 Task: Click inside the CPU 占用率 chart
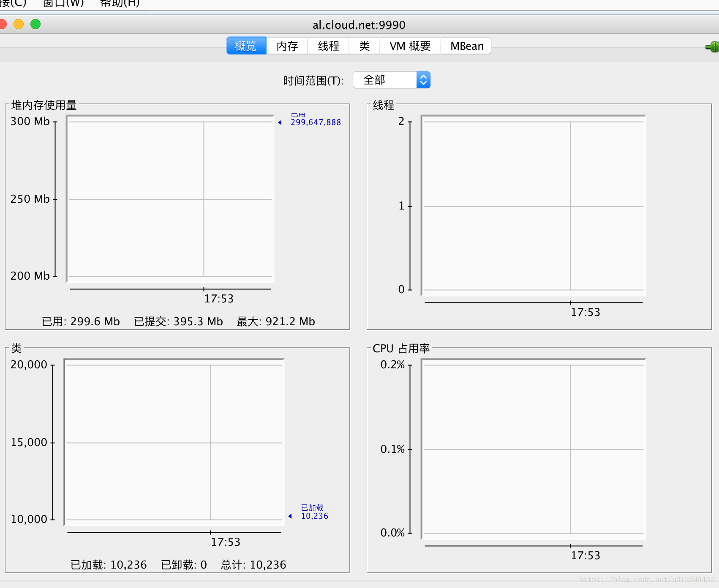pyautogui.click(x=534, y=449)
